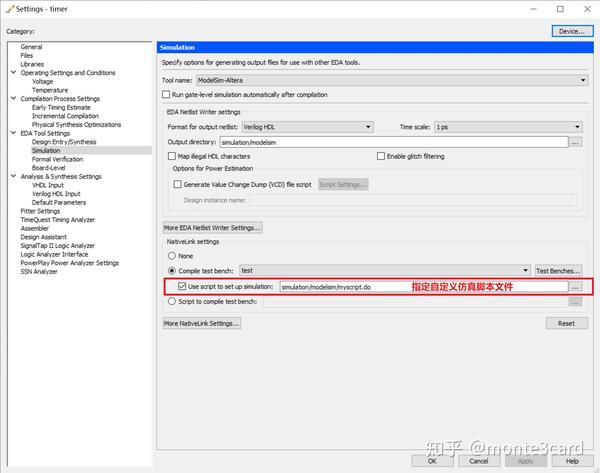Select Compile test bench radio button
Viewport: 600px width, 473px height.
click(x=172, y=271)
